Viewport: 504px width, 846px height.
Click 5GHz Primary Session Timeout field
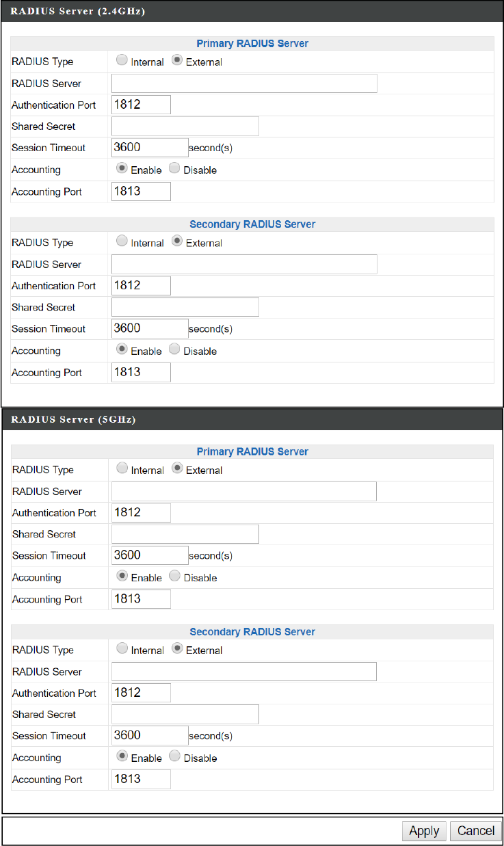(x=149, y=555)
